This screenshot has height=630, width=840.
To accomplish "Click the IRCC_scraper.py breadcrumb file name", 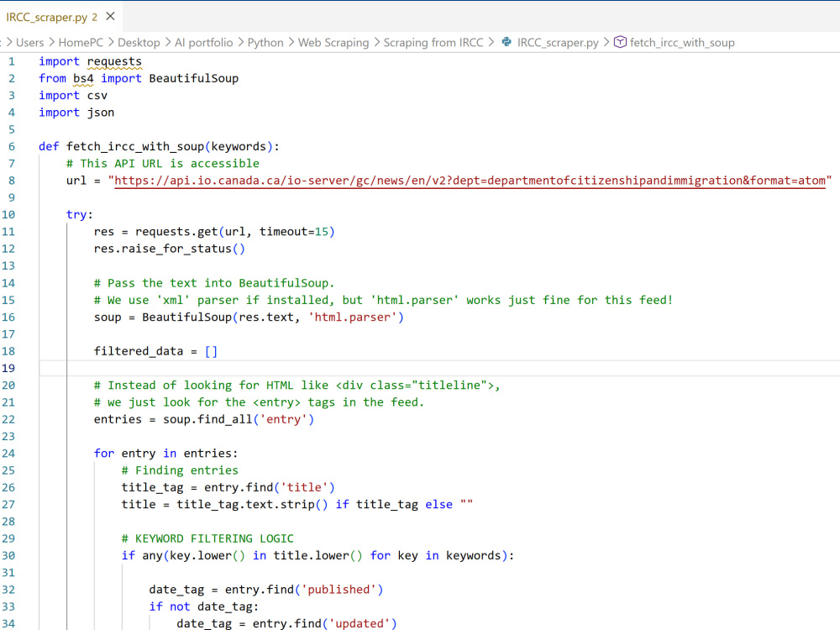I will pos(558,43).
